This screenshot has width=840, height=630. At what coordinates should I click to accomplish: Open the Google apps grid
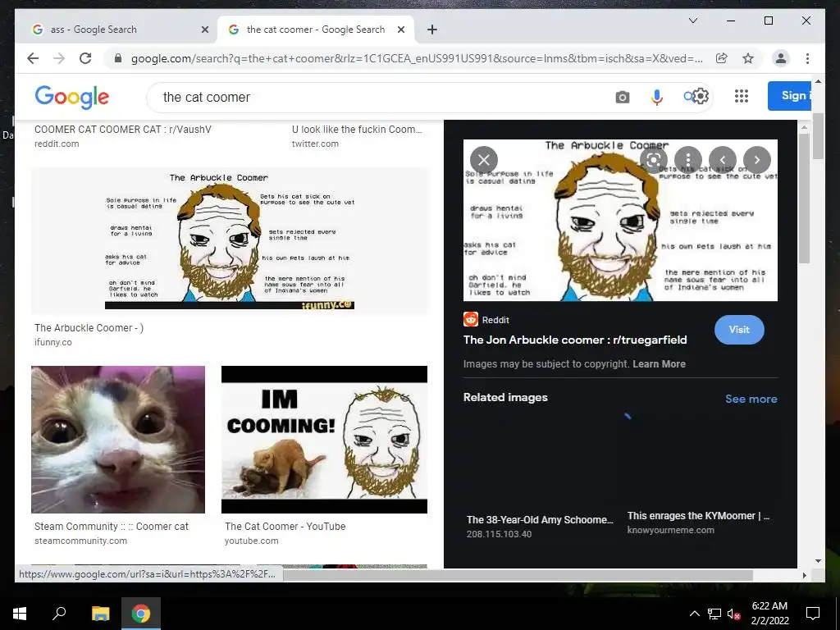[742, 97]
